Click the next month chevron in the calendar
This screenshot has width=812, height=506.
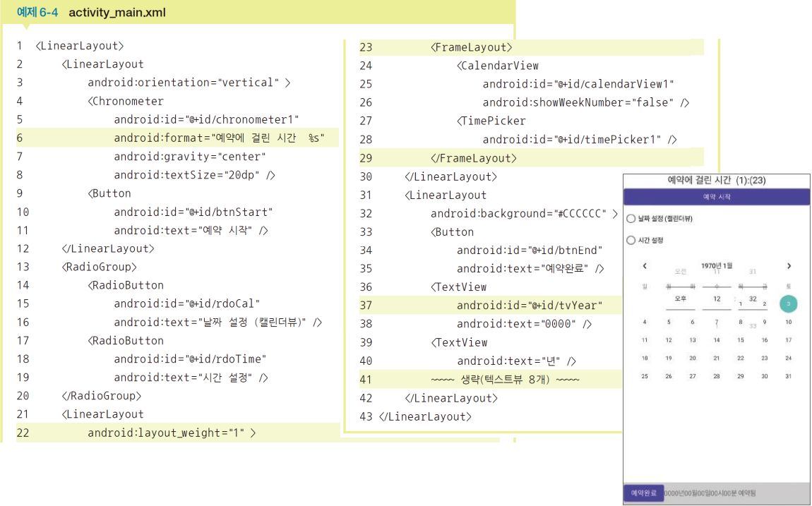[789, 266]
